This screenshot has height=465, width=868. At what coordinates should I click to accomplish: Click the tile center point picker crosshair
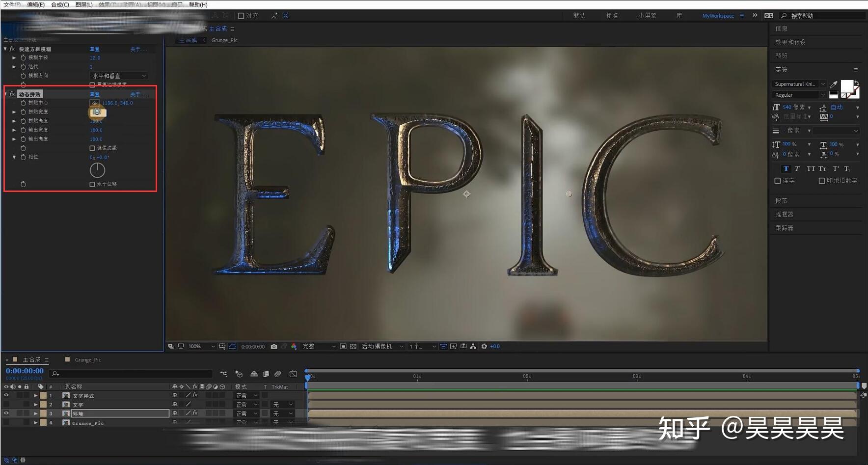(94, 103)
